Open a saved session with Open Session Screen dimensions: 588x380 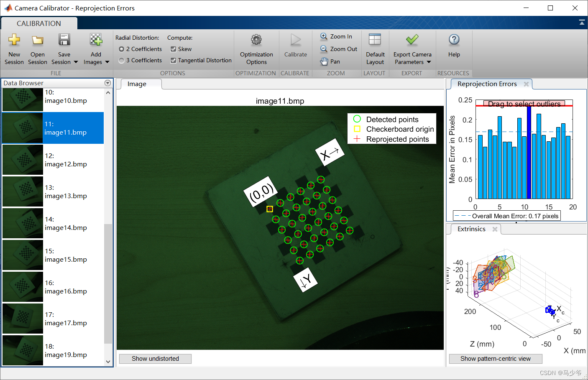click(38, 40)
